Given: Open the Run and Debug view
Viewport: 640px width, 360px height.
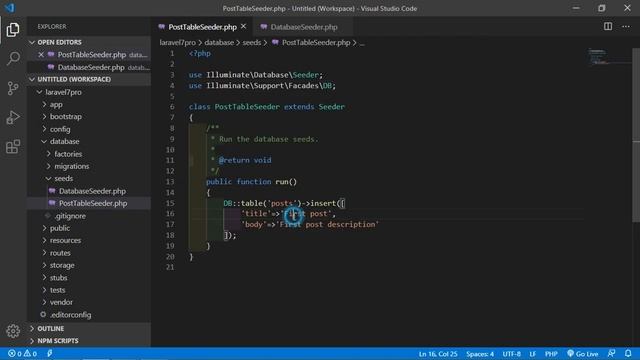Looking at the screenshot, I should click(13, 118).
